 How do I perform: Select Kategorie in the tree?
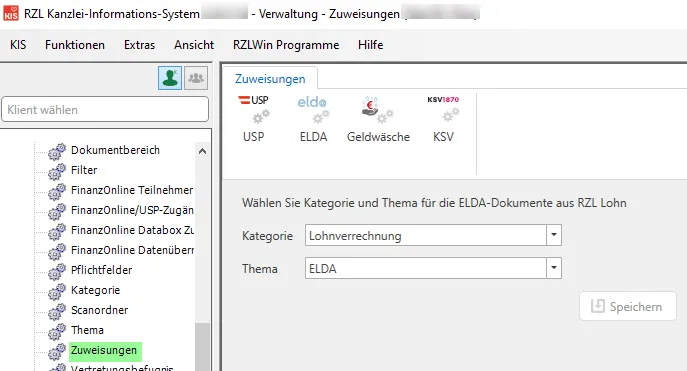(x=96, y=290)
